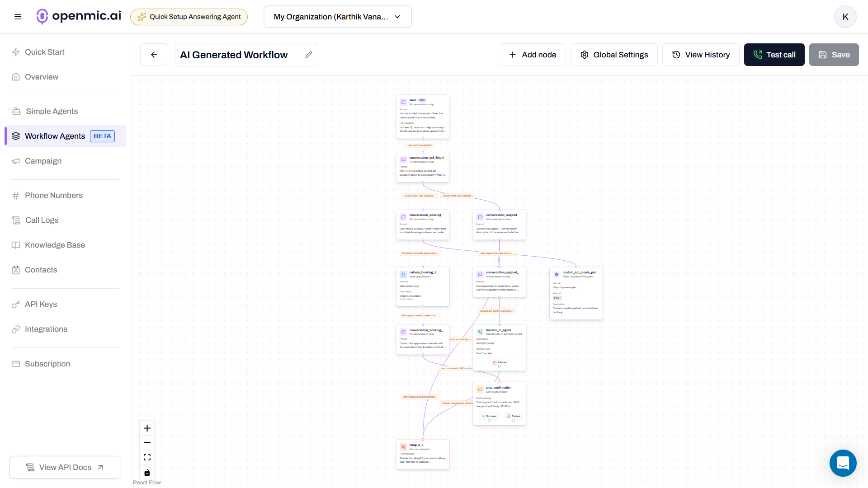The image size is (868, 488).
Task: Select Workflow Agents in the sidebar
Action: (55, 136)
